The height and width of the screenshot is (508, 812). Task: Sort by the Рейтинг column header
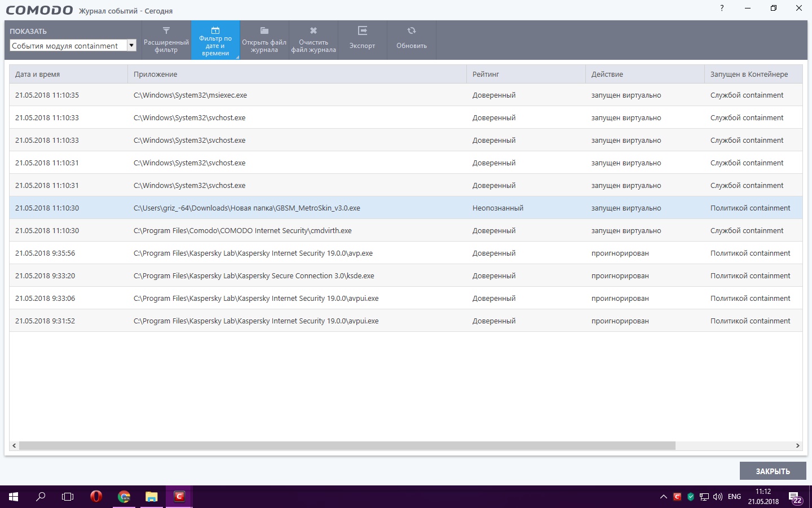click(x=526, y=74)
